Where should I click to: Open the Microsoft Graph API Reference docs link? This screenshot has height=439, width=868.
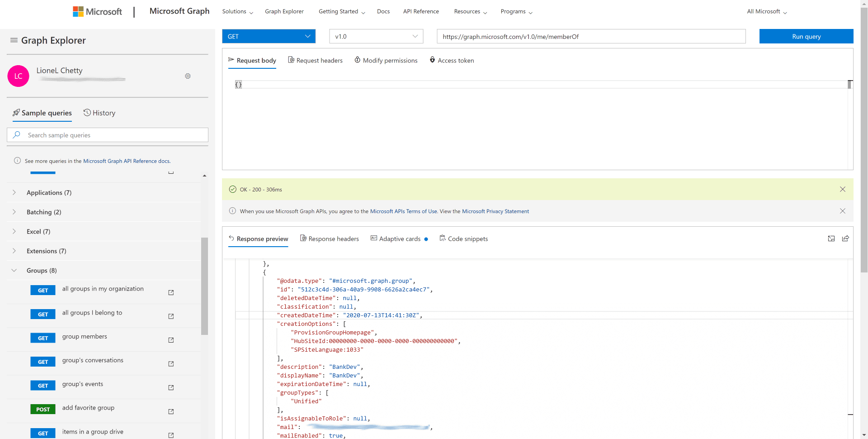click(127, 161)
